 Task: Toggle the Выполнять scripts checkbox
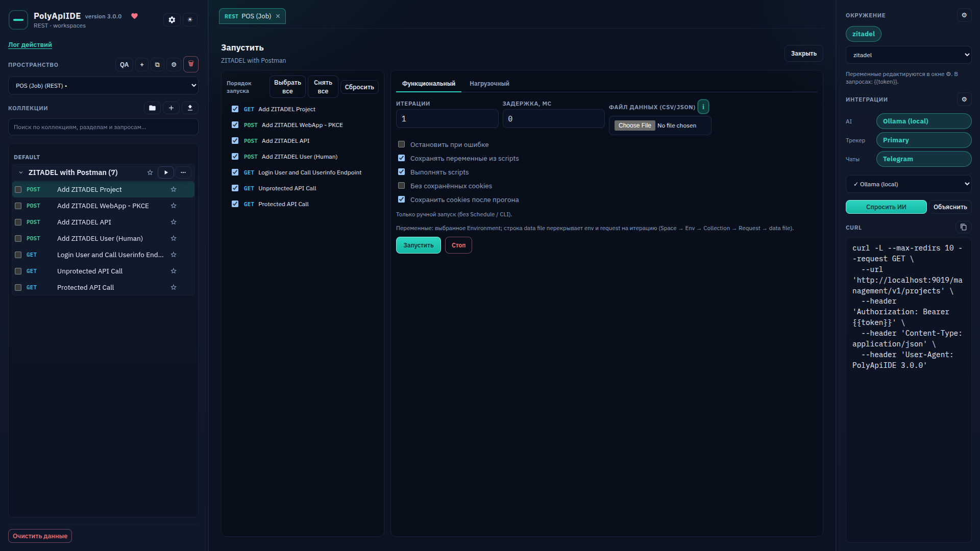401,172
